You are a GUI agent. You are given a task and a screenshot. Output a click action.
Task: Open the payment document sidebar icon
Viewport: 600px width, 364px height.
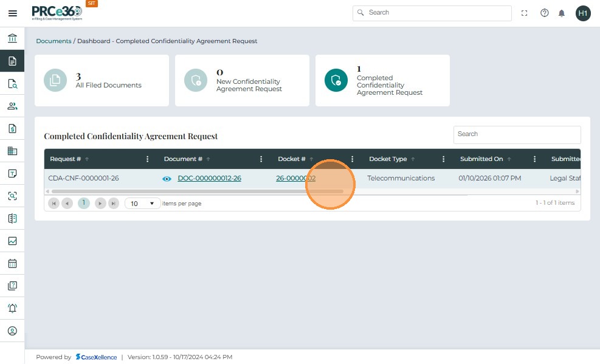(x=12, y=128)
